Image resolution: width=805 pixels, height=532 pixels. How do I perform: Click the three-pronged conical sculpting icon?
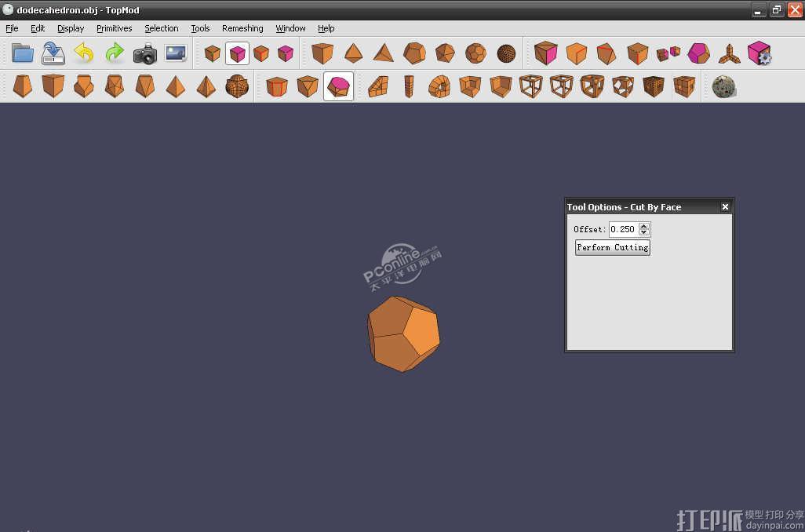pos(729,53)
